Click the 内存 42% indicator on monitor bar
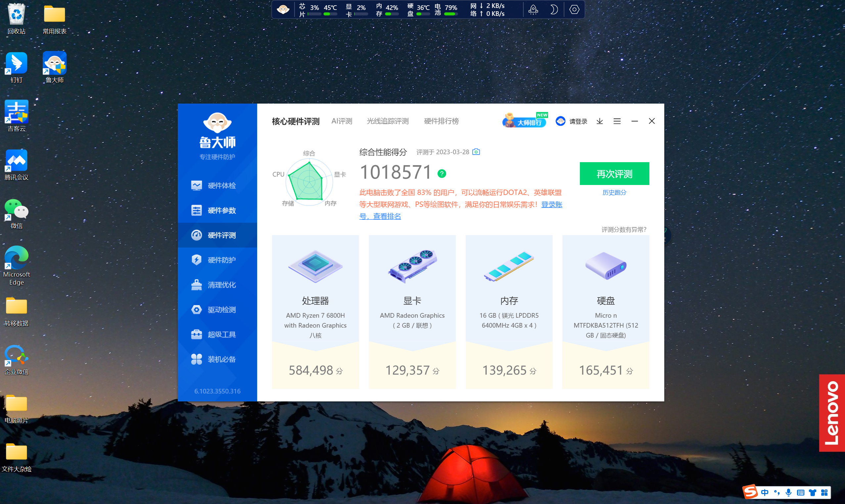This screenshot has height=504, width=845. pyautogui.click(x=387, y=10)
